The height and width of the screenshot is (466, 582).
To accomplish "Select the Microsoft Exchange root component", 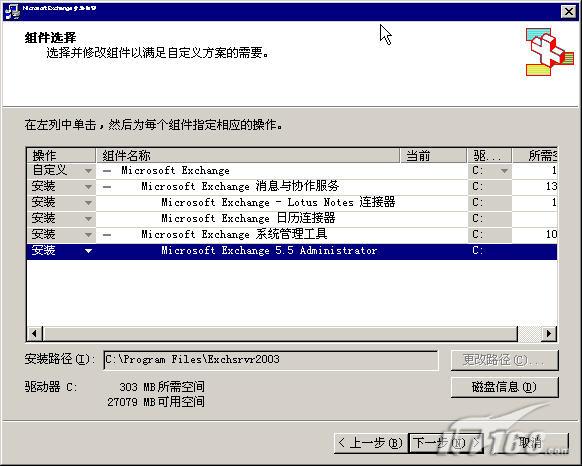I will tap(175, 170).
